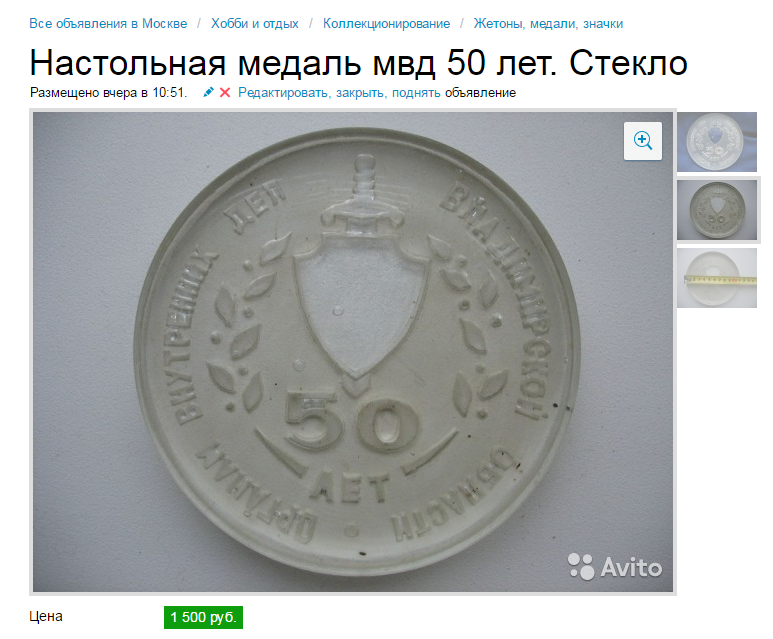Click the Avito logo watermark
773x639 pixels.
tap(614, 567)
